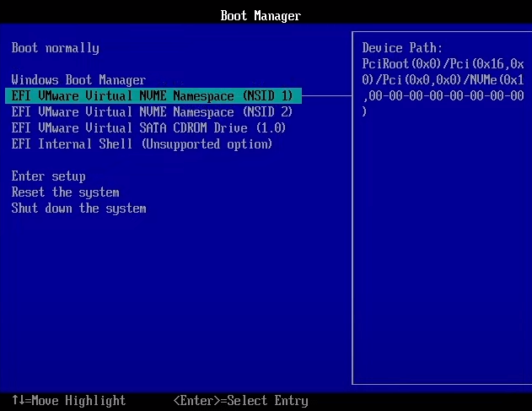This screenshot has width=532, height=411.
Task: Click Enter setup
Action: (48, 176)
